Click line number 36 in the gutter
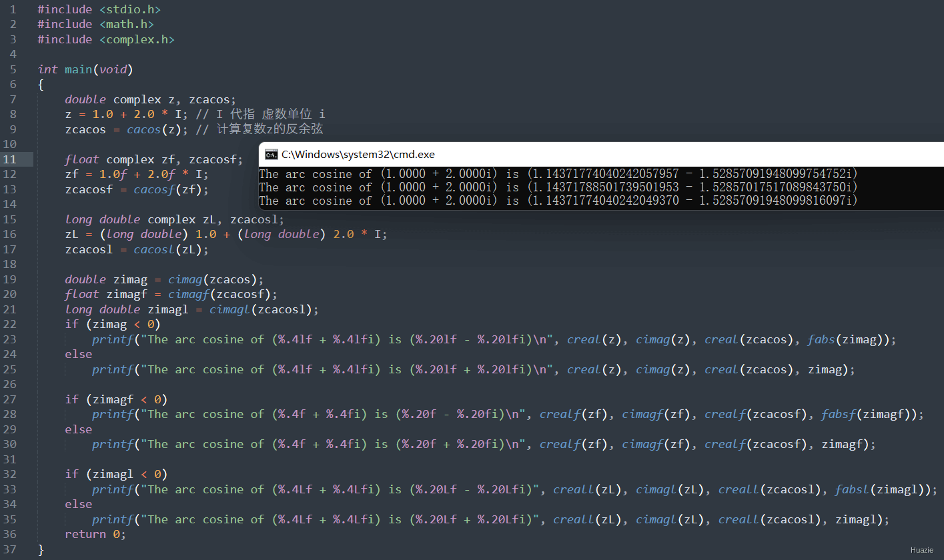The height and width of the screenshot is (560, 944). click(10, 534)
